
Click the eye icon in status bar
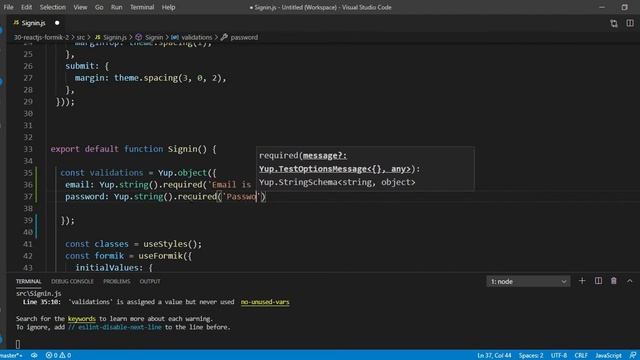(x=34, y=355)
